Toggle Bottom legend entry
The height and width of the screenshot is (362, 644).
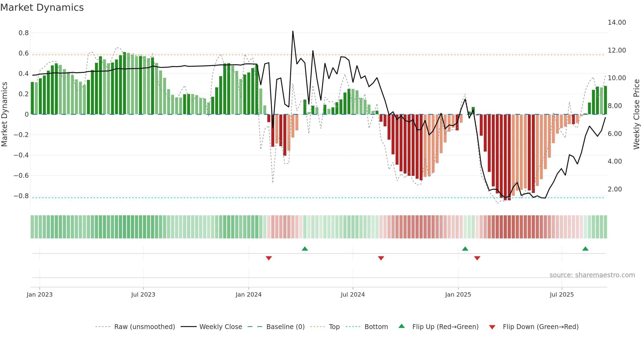367,327
